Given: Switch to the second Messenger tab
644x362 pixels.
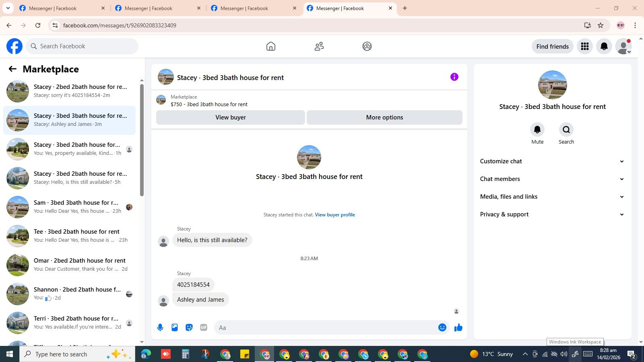Looking at the screenshot, I should pyautogui.click(x=158, y=8).
